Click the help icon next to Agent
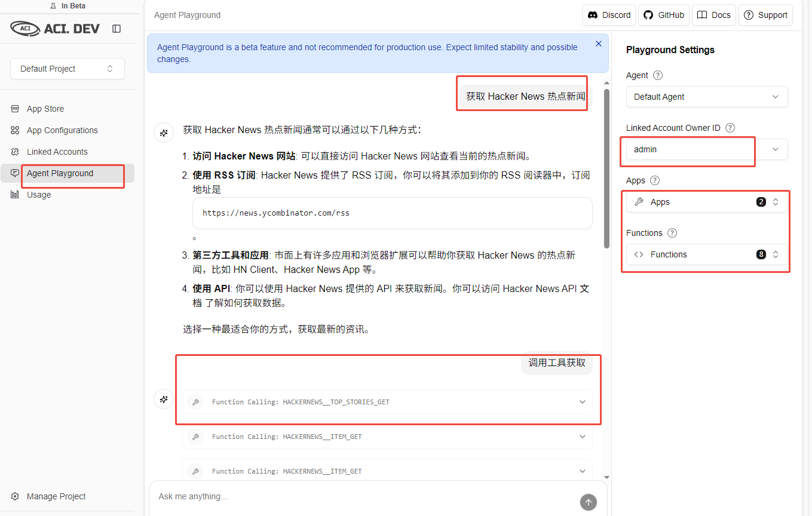812x516 pixels. (658, 75)
